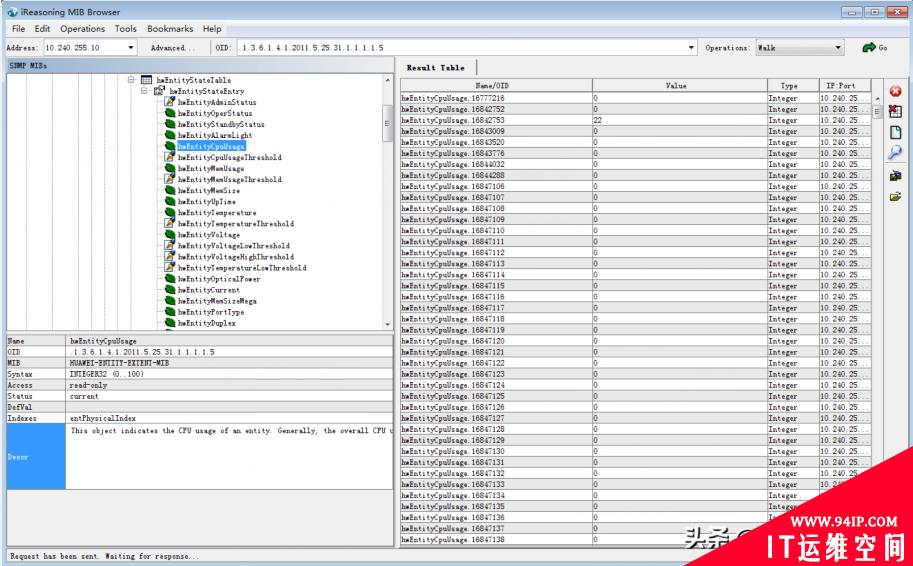Click the red stop icon in result toolbar
Image resolution: width=913 pixels, height=566 pixels.
point(895,91)
